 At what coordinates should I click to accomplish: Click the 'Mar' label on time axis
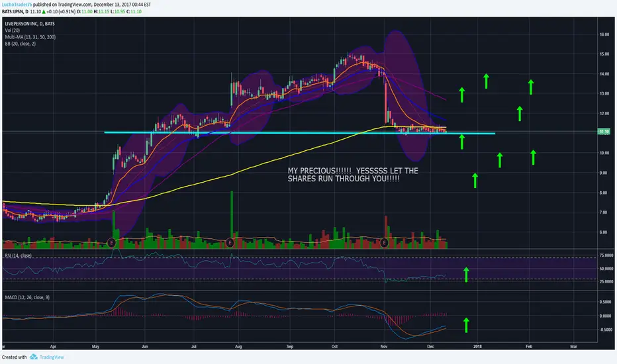(574, 347)
